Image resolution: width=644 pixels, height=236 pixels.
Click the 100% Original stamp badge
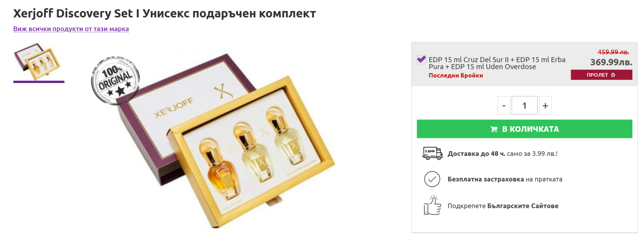(x=115, y=81)
